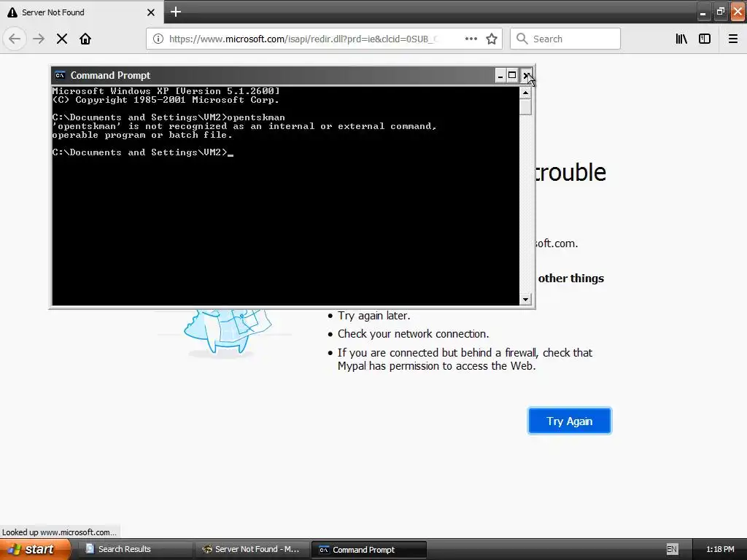
Task: Open the browser hamburger menu
Action: pyautogui.click(x=733, y=39)
